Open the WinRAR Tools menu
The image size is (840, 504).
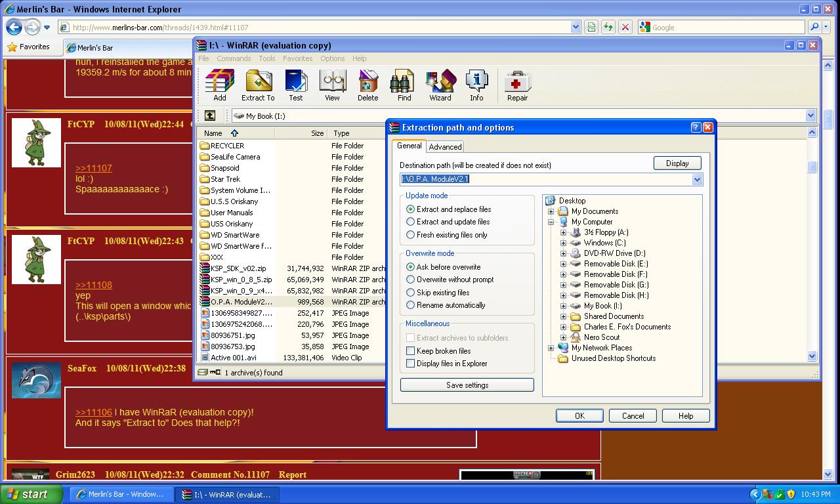tap(267, 58)
